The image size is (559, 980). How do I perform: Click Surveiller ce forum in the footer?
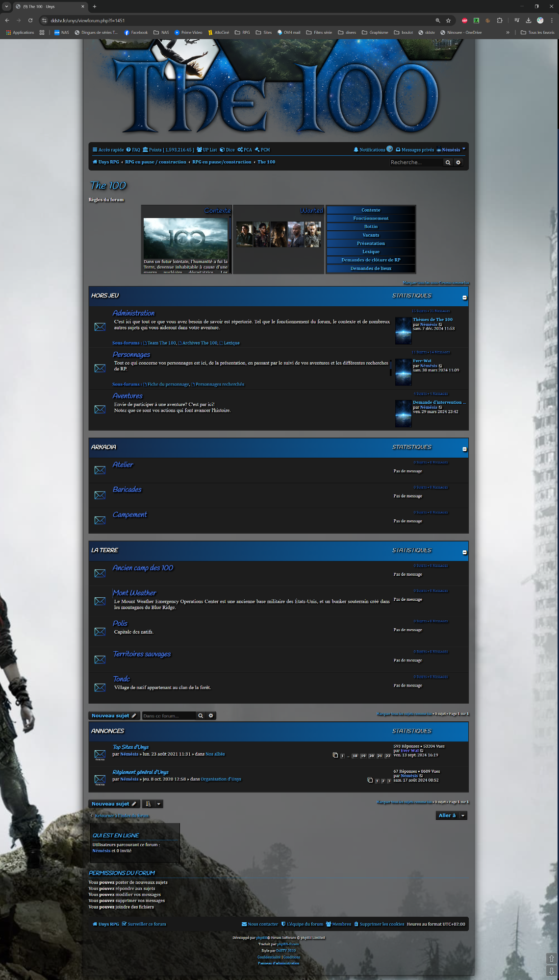pyautogui.click(x=144, y=924)
